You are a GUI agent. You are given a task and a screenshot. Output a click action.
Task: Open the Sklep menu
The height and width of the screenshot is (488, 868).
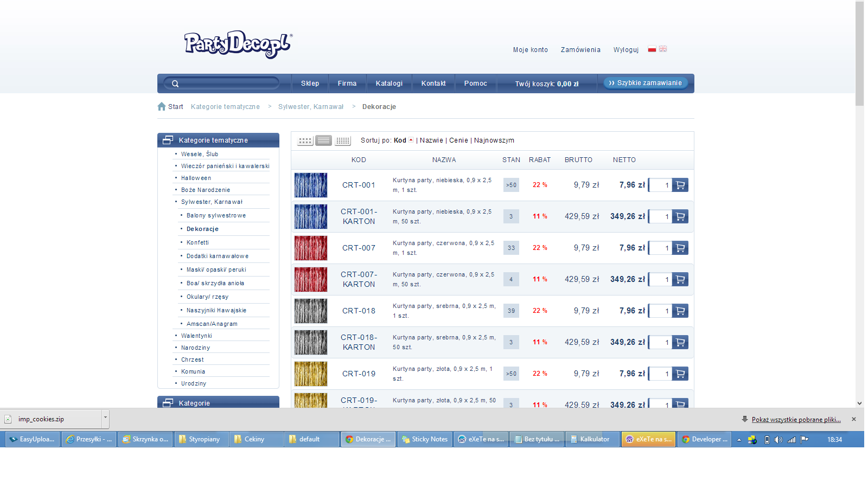pyautogui.click(x=310, y=84)
